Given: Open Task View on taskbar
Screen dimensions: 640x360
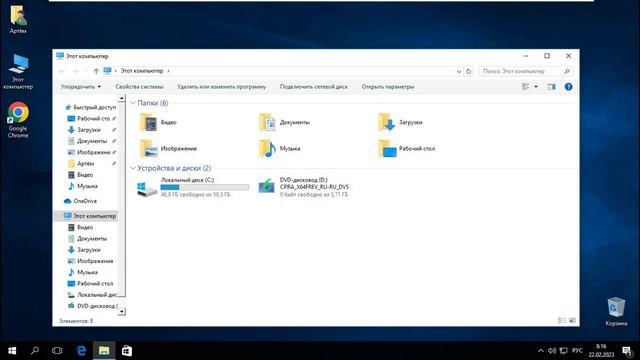Looking at the screenshot, I should 57,351.
